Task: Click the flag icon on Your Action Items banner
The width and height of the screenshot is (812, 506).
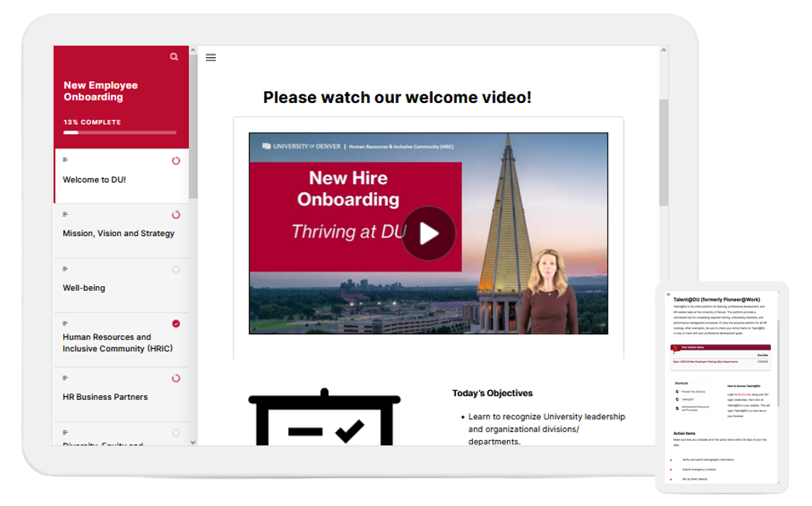Action: tap(675, 349)
